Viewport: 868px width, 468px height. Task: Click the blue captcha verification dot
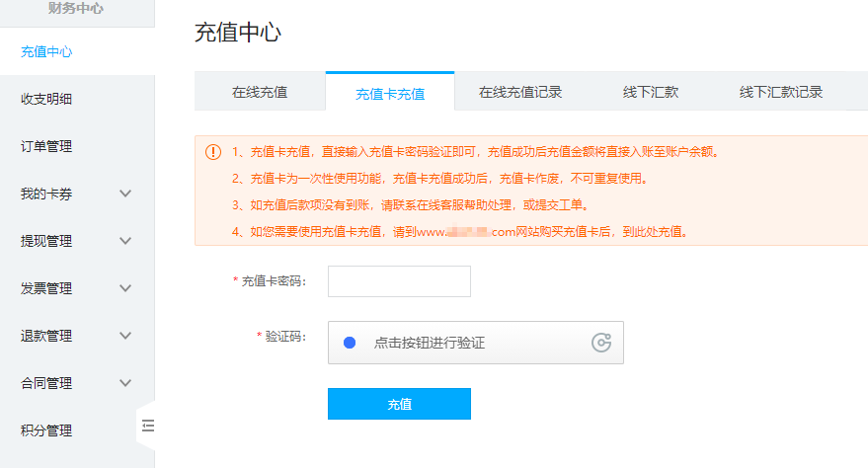coord(350,343)
